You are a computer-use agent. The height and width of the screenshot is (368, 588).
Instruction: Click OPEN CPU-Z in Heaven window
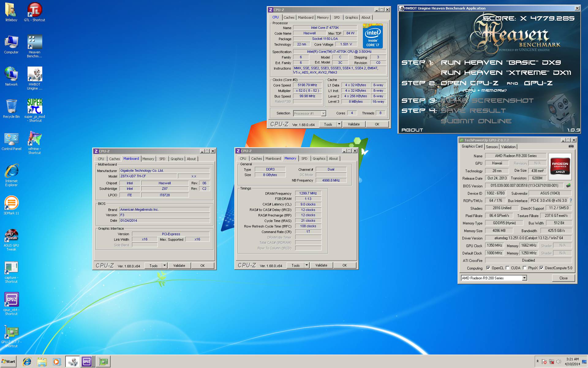click(x=469, y=83)
